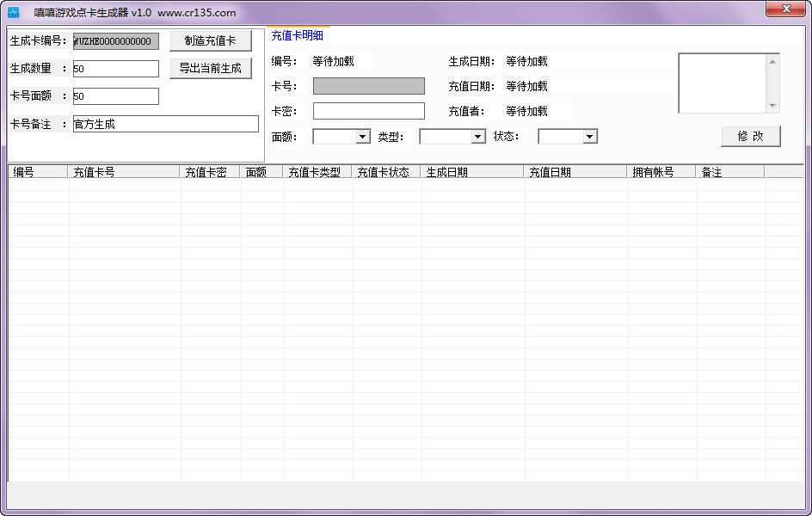Image resolution: width=812 pixels, height=516 pixels.
Task: Open the 面额 dropdown
Action: [x=363, y=137]
